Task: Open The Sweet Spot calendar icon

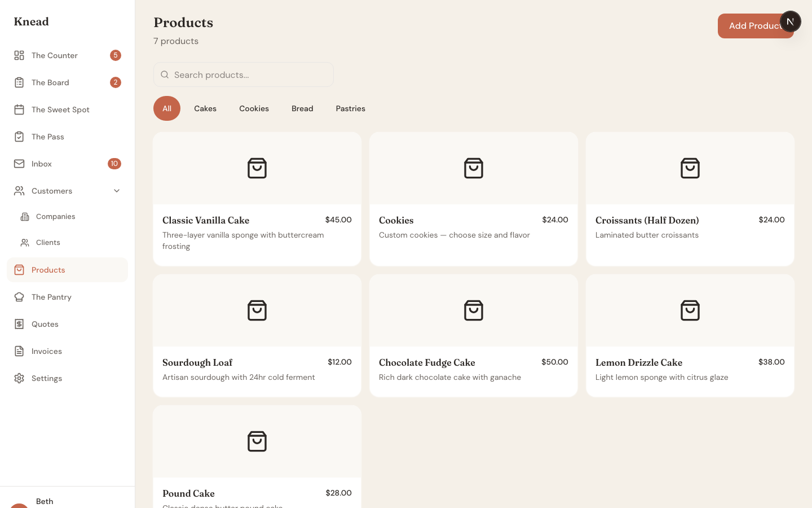Action: pos(19,110)
